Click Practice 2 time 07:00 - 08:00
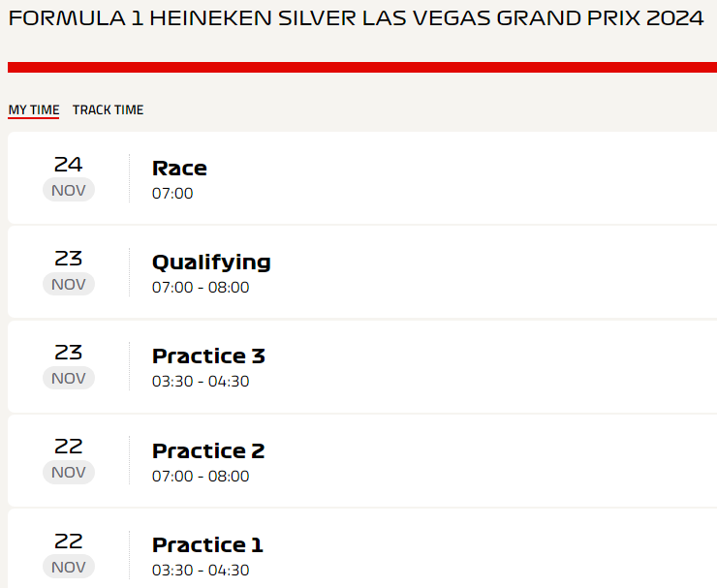The height and width of the screenshot is (588, 717). point(201,476)
